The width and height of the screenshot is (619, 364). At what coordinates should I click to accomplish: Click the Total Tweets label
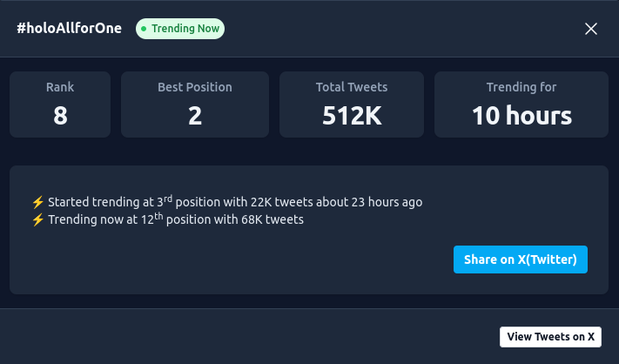point(352,87)
